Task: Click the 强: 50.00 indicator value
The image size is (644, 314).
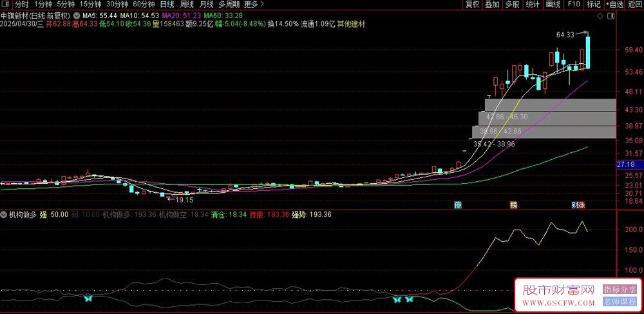Action: click(x=54, y=214)
